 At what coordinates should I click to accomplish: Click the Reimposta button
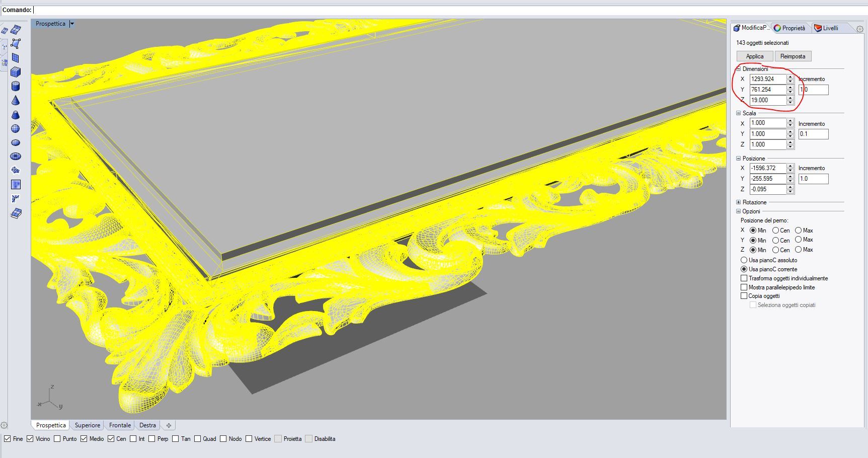pyautogui.click(x=793, y=56)
